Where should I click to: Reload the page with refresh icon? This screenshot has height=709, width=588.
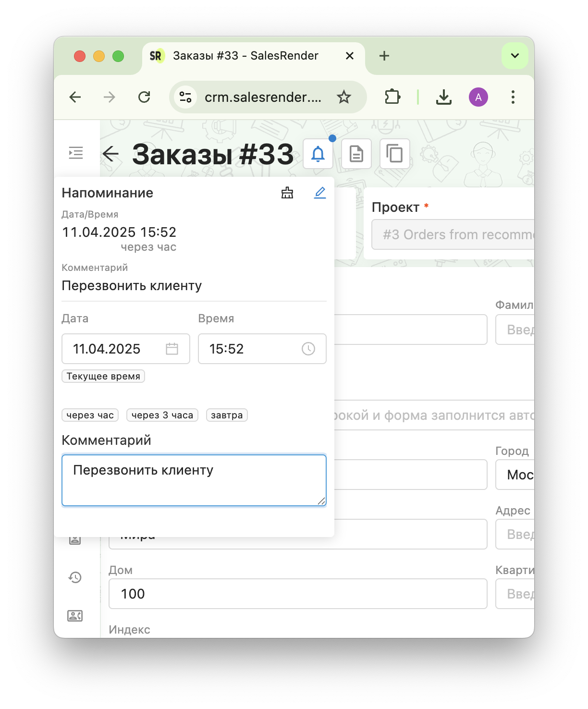[144, 97]
